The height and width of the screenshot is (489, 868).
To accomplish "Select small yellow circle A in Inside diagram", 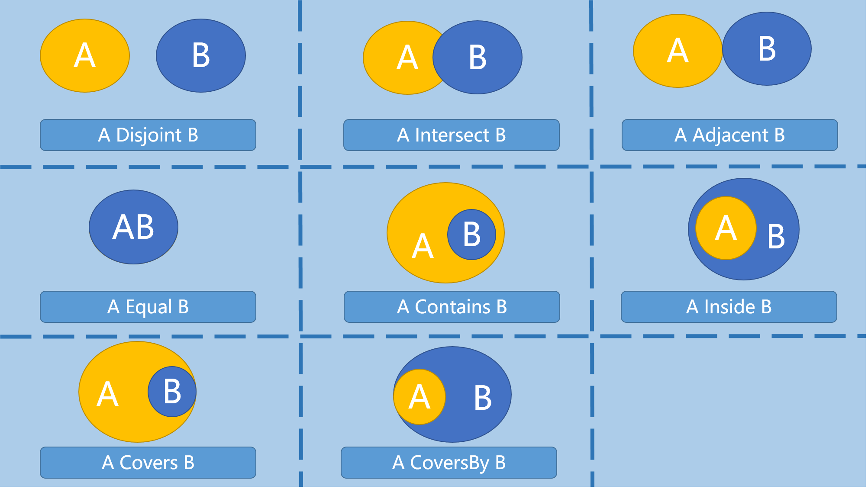I will [726, 228].
